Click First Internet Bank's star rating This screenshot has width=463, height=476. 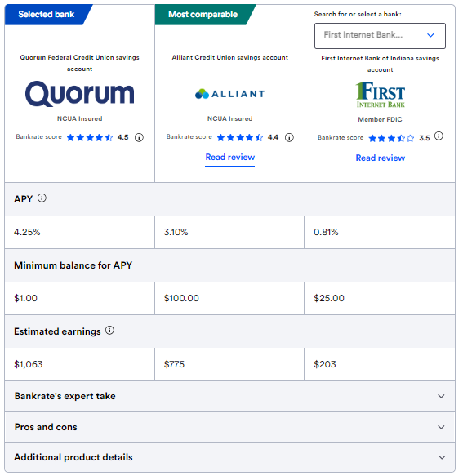point(391,139)
